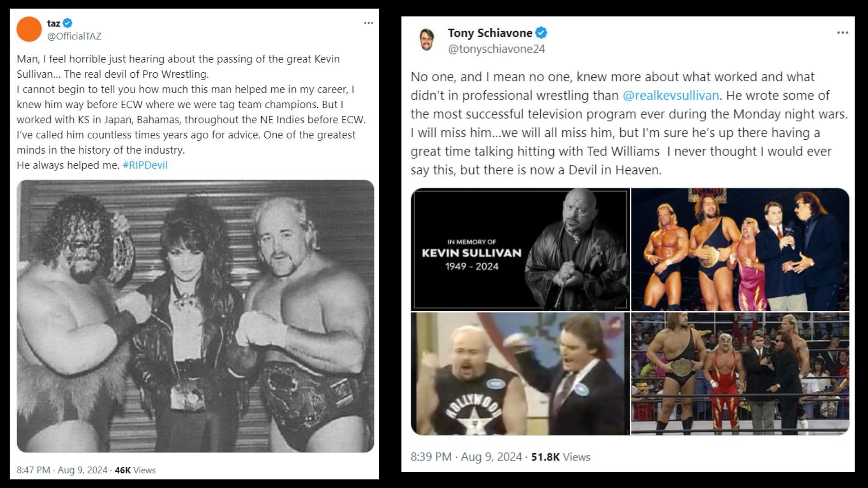Click taz's orange profile avatar
The height and width of the screenshot is (488, 868).
point(29,29)
